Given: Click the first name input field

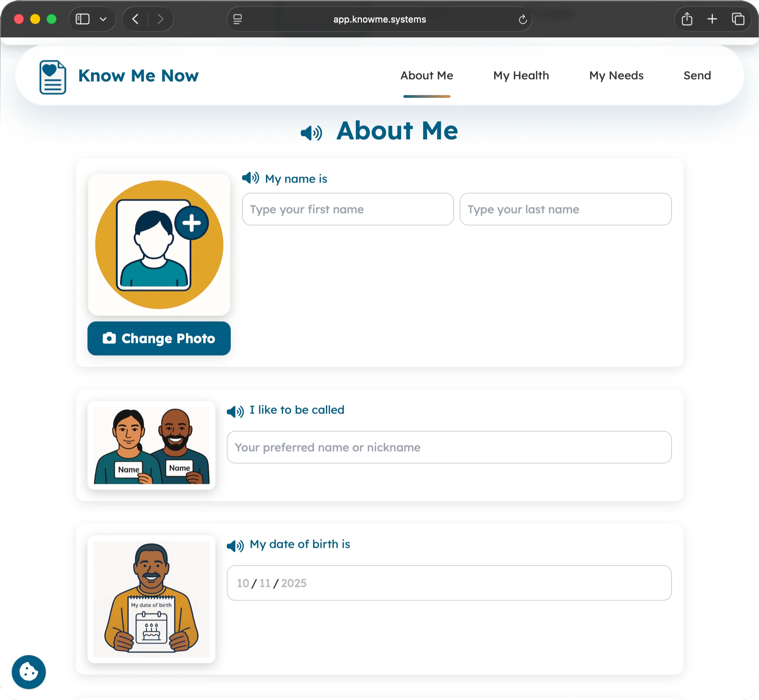Looking at the screenshot, I should (x=347, y=209).
